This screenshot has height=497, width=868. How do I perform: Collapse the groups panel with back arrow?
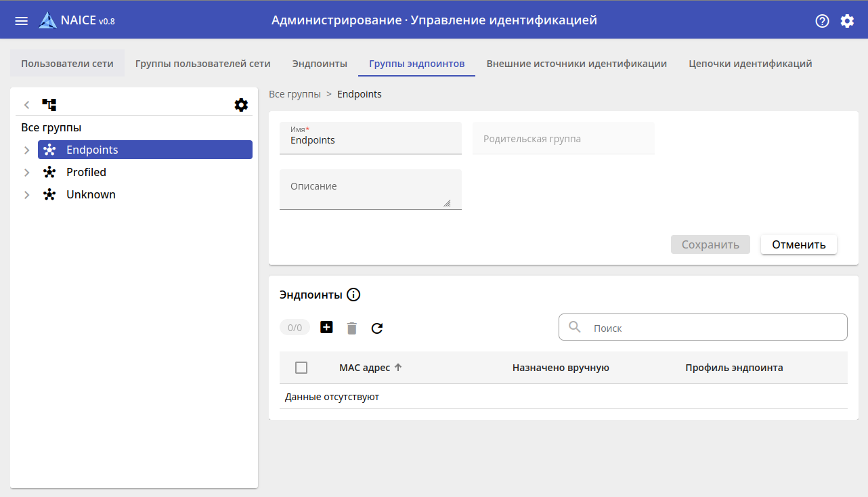[26, 105]
